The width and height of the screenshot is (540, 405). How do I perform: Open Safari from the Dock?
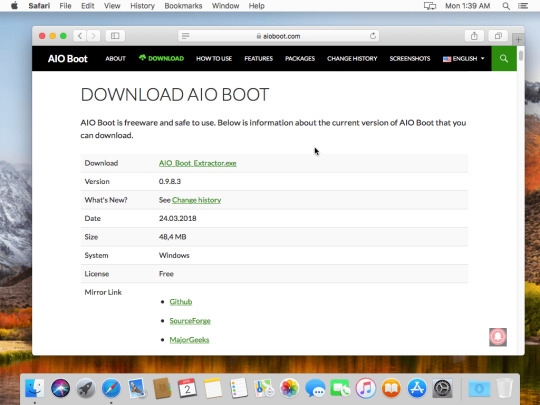coord(111,388)
